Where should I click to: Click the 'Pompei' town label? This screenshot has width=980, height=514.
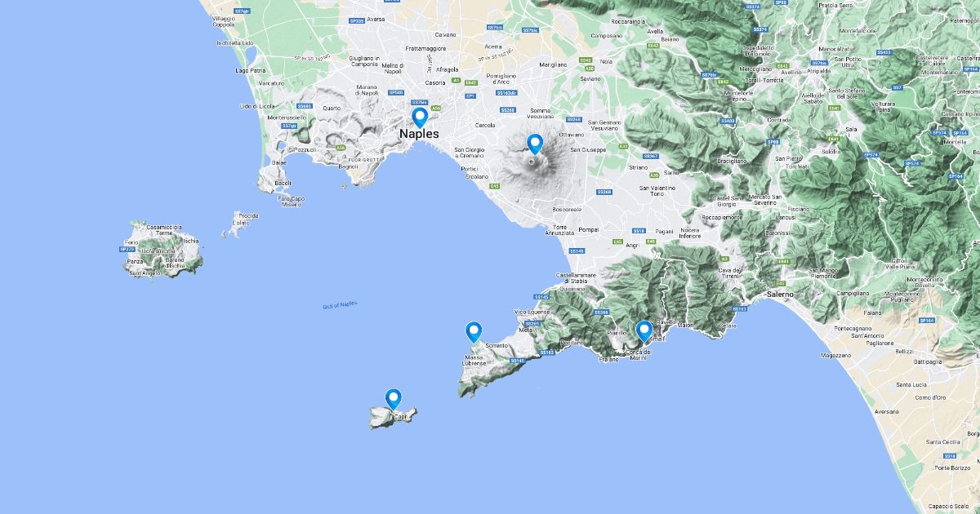coord(588,230)
